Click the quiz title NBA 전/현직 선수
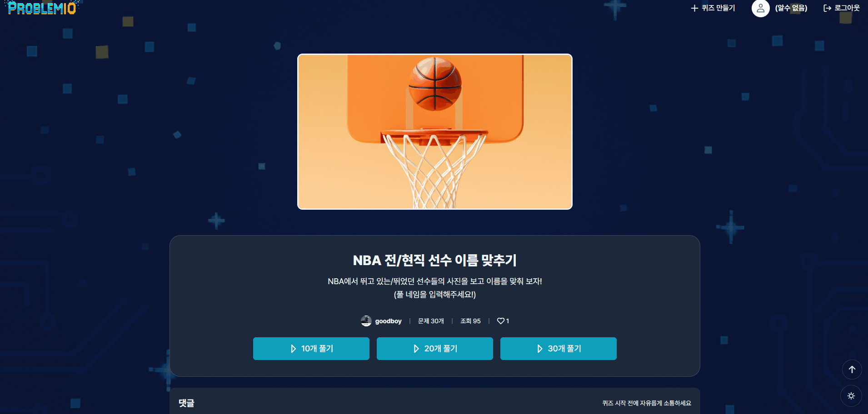 (435, 260)
